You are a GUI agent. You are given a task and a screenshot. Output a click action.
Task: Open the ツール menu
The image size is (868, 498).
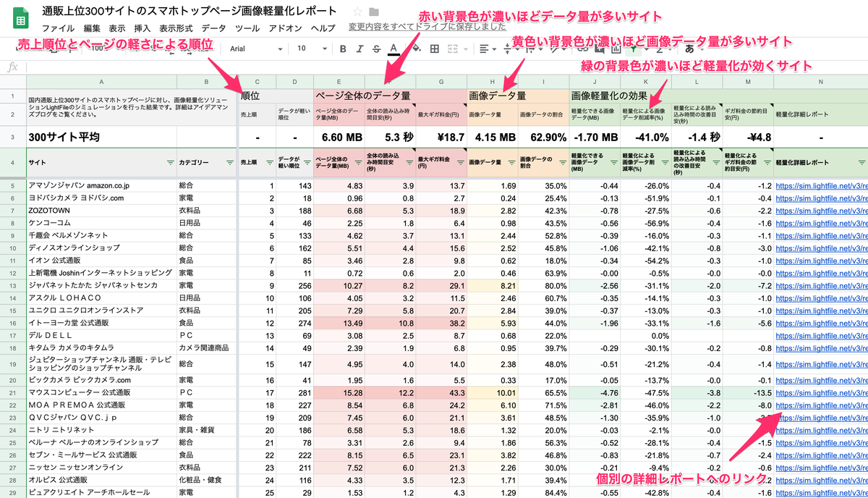click(x=247, y=28)
